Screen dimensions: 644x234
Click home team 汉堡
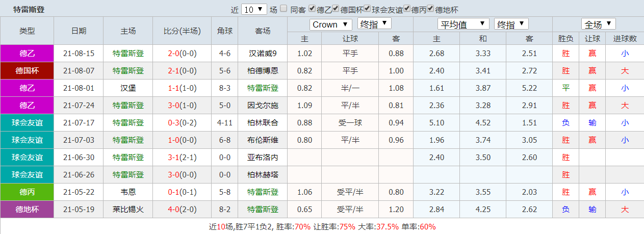point(128,88)
